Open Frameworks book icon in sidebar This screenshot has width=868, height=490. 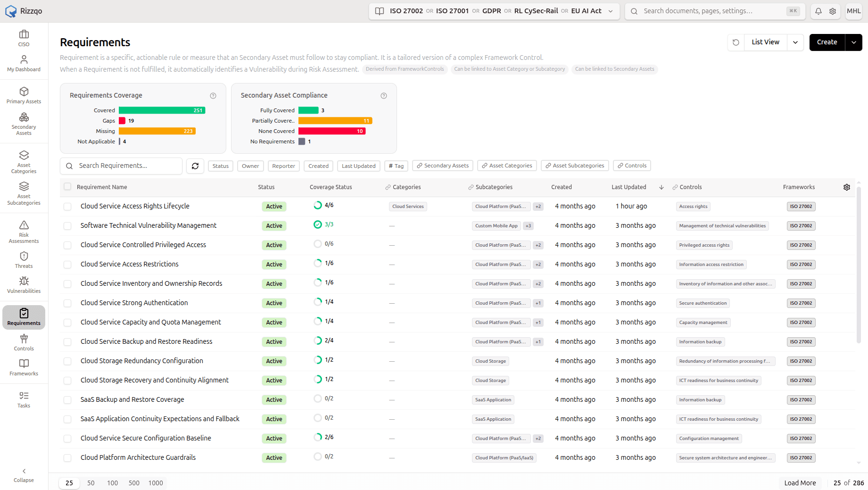24,363
